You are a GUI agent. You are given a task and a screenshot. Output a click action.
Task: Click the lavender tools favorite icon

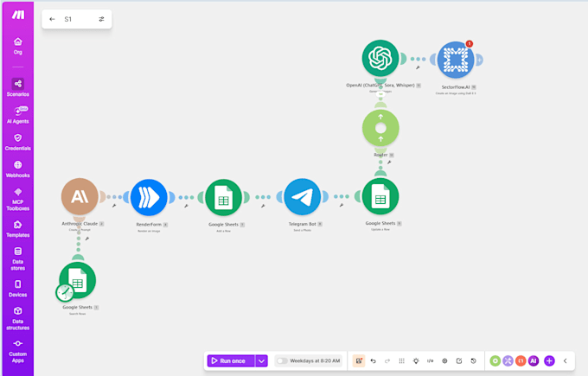pyautogui.click(x=508, y=360)
